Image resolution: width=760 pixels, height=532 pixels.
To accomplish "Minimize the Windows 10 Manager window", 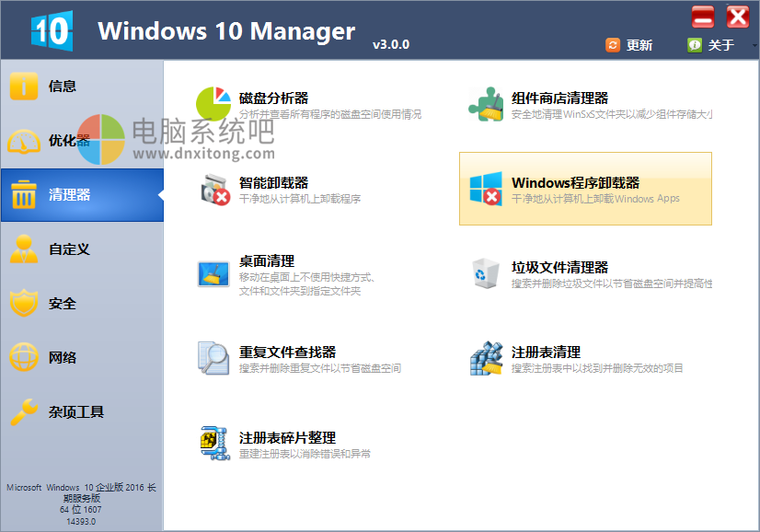I will pyautogui.click(x=703, y=17).
